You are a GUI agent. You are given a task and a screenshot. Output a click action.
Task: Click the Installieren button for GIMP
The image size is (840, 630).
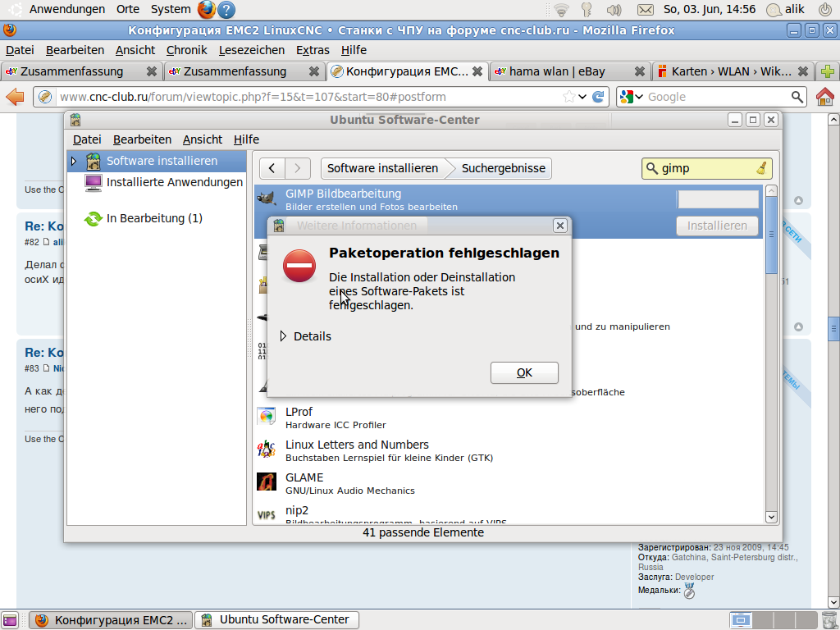pos(717,226)
